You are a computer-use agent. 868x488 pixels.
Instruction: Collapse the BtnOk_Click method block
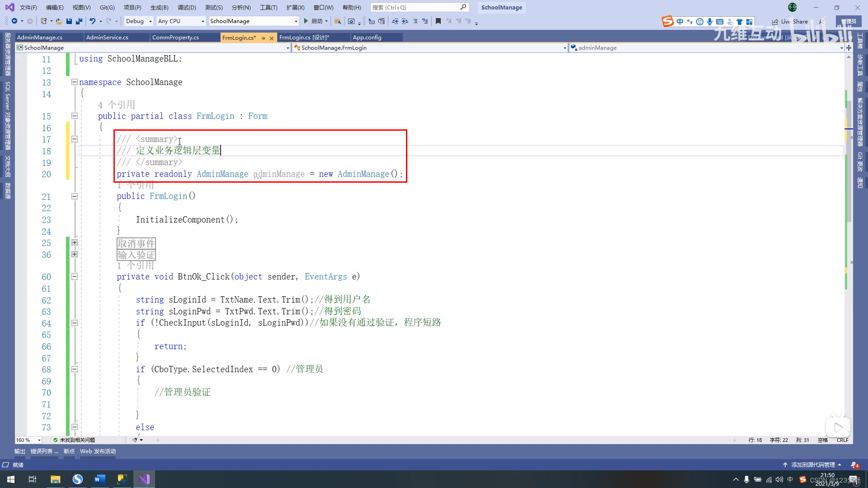(x=75, y=277)
